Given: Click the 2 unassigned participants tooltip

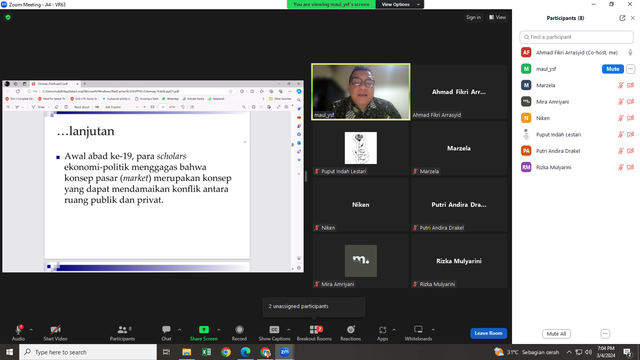Looking at the screenshot, I should pyautogui.click(x=313, y=307).
